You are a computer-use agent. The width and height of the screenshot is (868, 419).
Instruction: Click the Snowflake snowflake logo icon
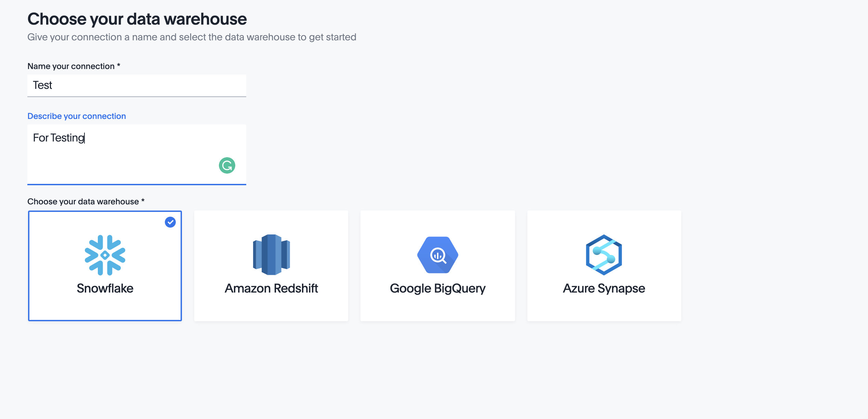coord(105,255)
